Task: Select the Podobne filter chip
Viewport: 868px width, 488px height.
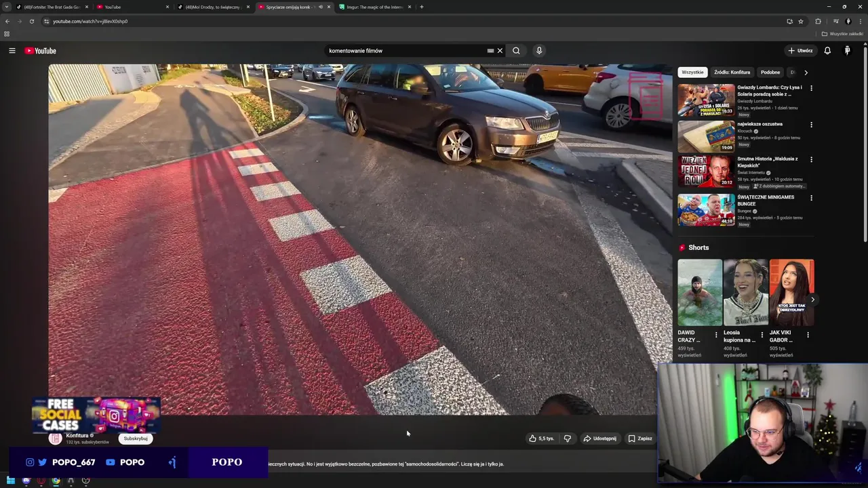Action: point(770,72)
